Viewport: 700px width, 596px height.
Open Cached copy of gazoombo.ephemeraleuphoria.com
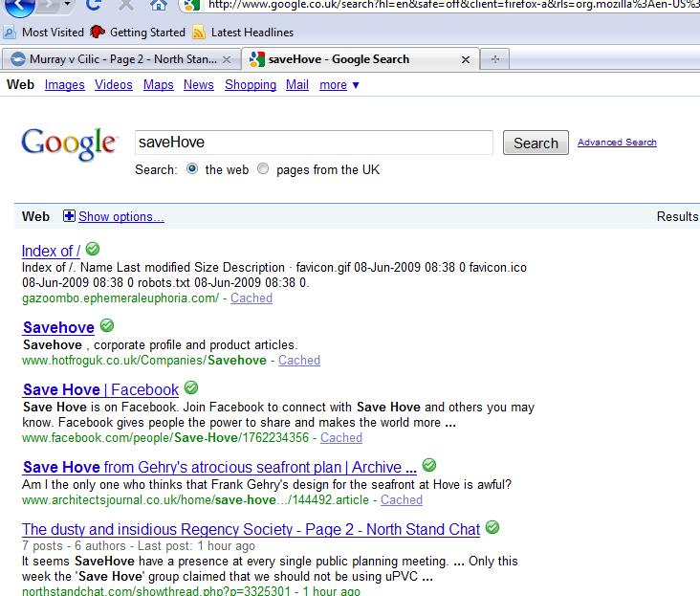click(252, 298)
